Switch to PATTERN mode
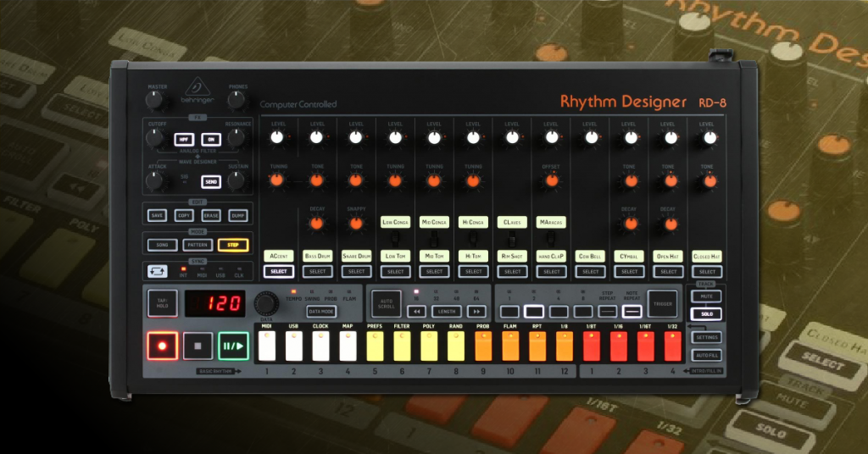868x454 pixels. point(197,245)
